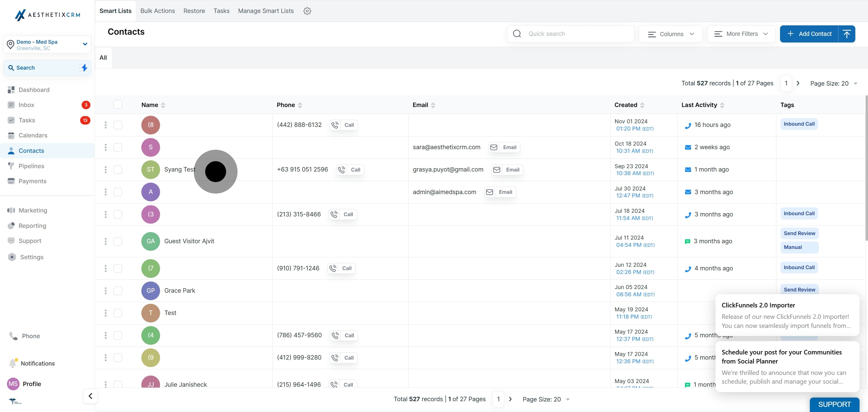Open the Phone dialer

[31, 336]
